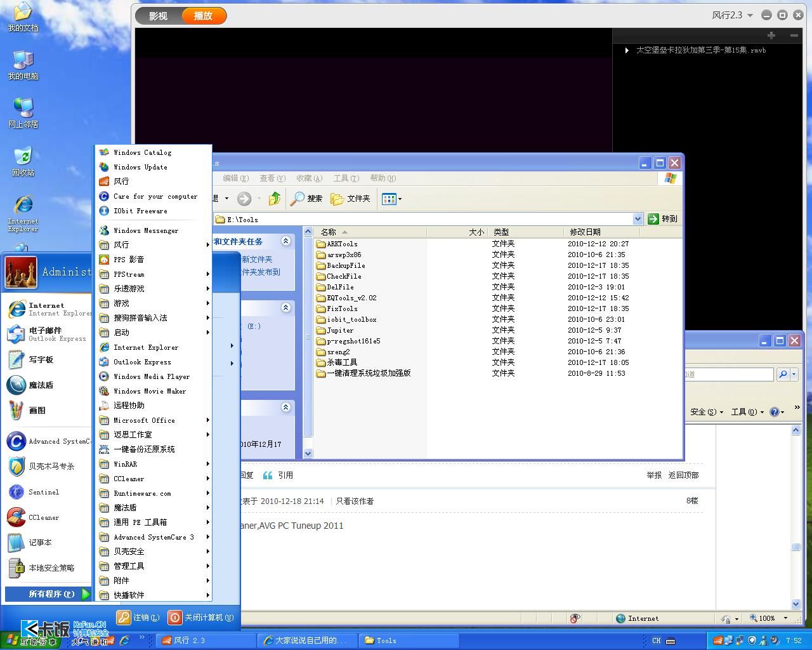The width and height of the screenshot is (812, 650).
Task: Open the 工具(T) menu in Explorer
Action: [346, 178]
